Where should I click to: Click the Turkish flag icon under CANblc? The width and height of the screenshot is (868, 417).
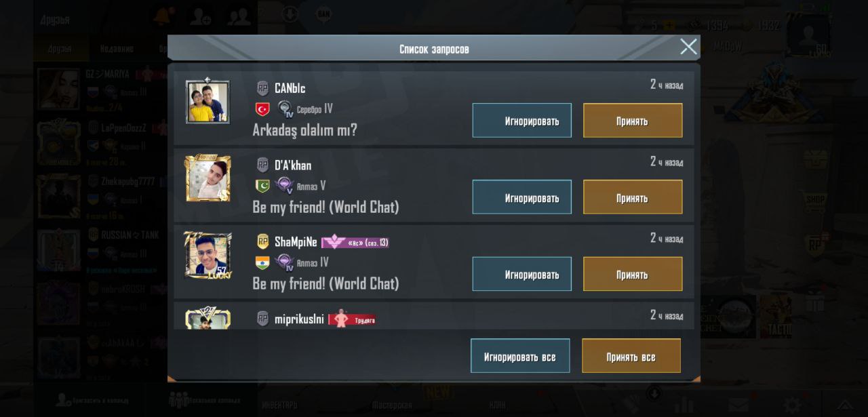tap(262, 109)
